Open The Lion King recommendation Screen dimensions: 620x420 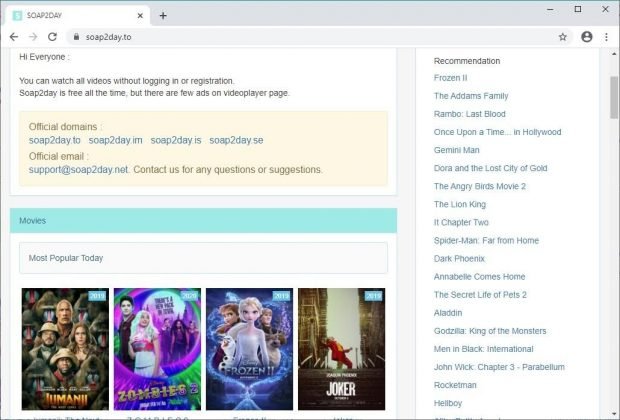pyautogui.click(x=460, y=204)
